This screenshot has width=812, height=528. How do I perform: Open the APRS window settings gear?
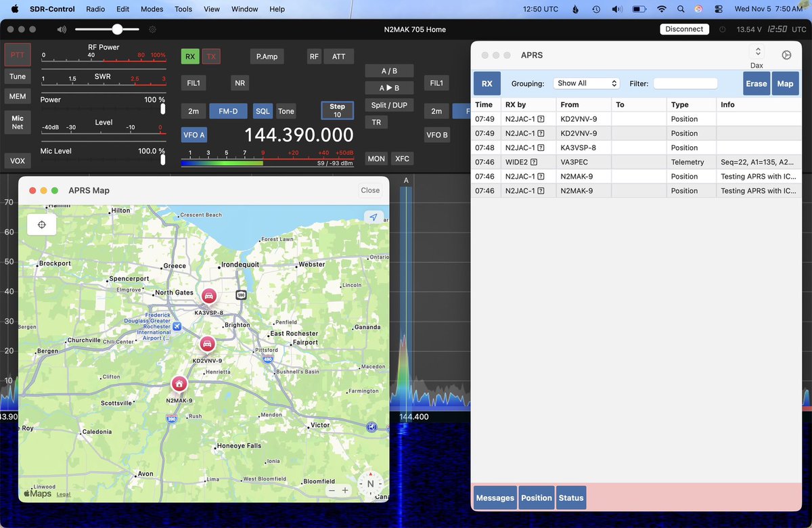786,56
